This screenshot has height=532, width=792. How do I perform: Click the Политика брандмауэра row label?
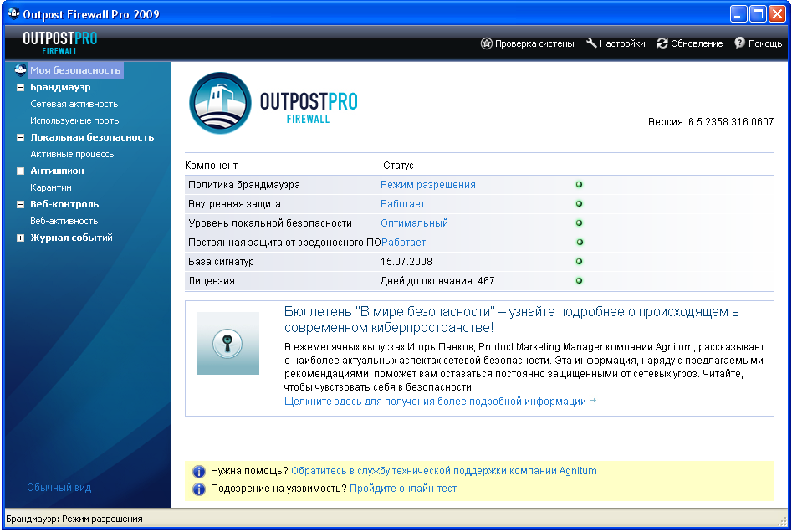point(244,184)
